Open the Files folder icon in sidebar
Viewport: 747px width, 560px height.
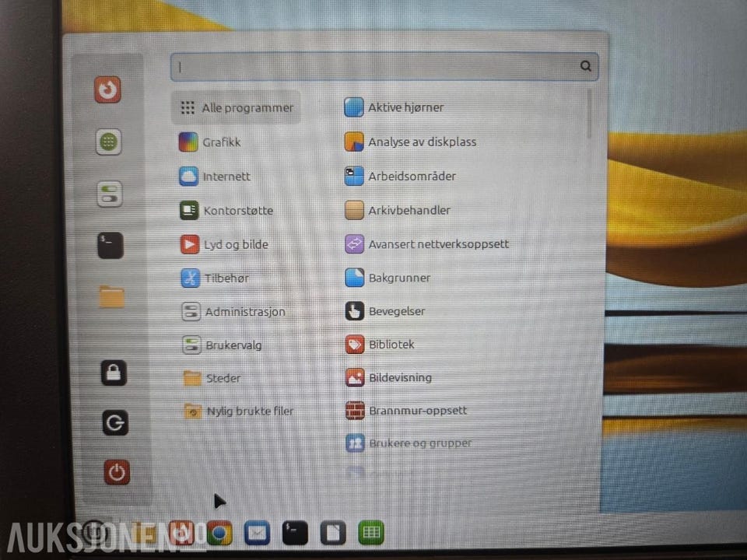click(111, 297)
